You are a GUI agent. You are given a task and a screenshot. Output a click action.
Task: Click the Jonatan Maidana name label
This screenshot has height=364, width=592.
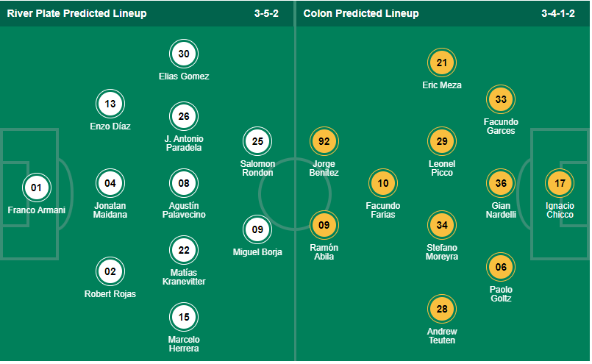110,210
